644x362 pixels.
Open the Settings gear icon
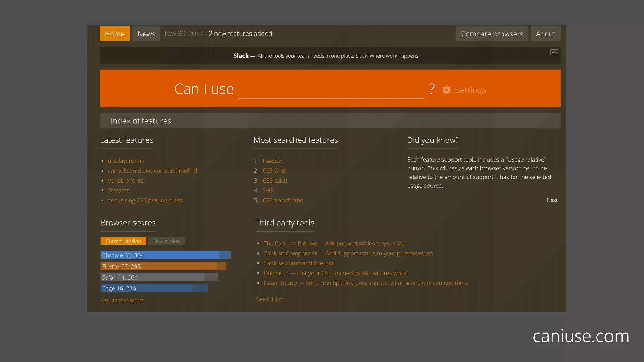[x=446, y=90]
